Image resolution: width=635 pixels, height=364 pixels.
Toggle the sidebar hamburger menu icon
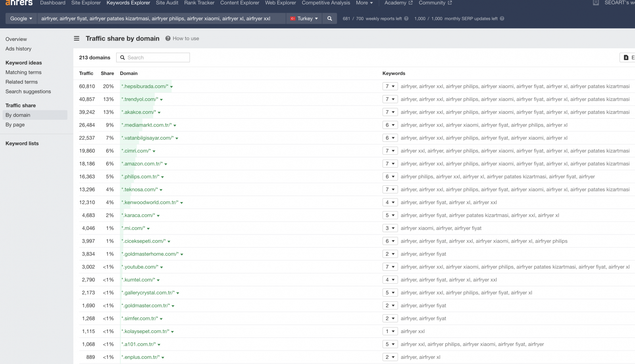pyautogui.click(x=77, y=39)
